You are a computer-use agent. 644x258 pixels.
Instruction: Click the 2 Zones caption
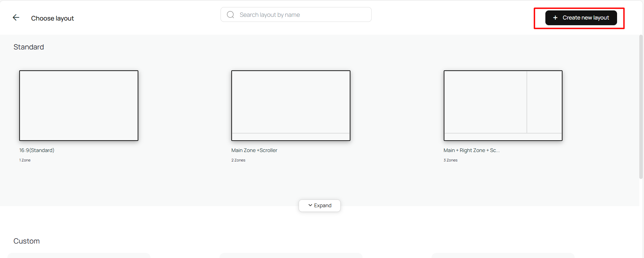pyautogui.click(x=238, y=160)
